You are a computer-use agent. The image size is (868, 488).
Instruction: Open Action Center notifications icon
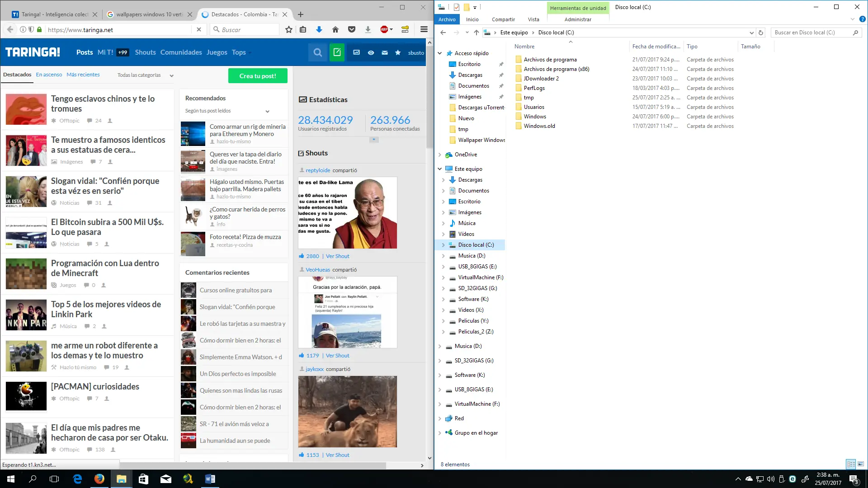click(x=854, y=479)
